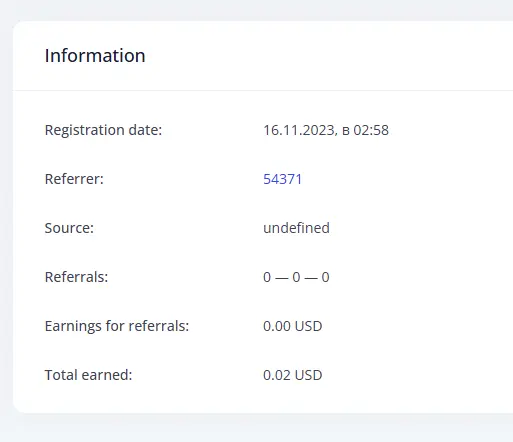Select the referrals count 0 — 0 — 0

tap(296, 277)
